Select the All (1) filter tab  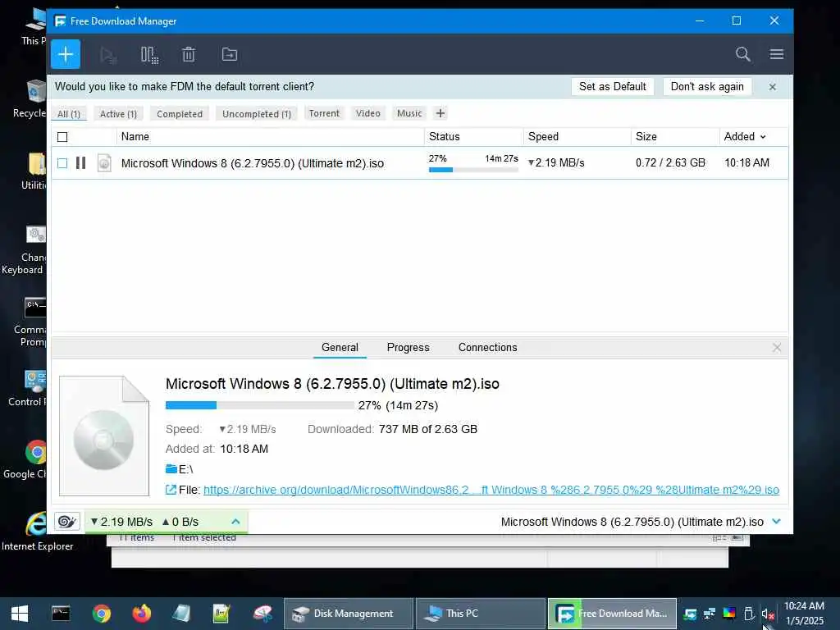point(69,114)
